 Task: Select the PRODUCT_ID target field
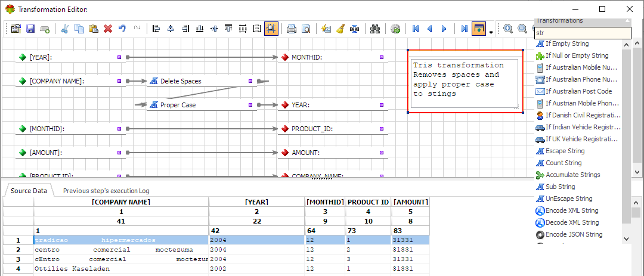tap(333, 129)
